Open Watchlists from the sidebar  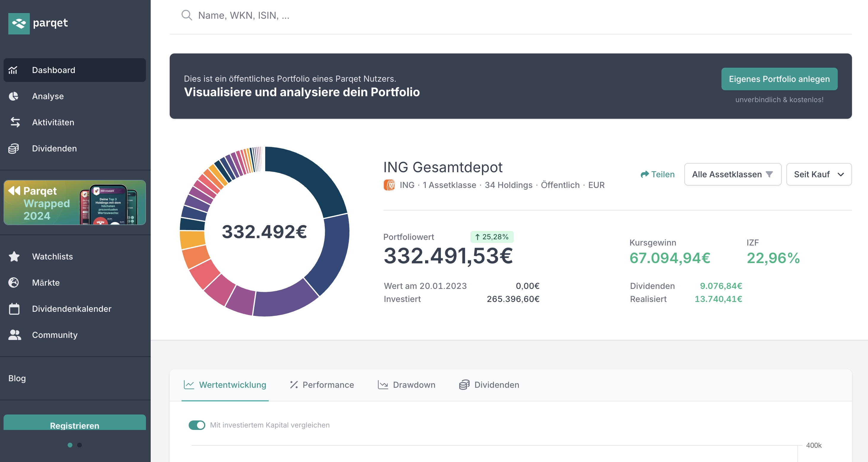[x=74, y=256]
